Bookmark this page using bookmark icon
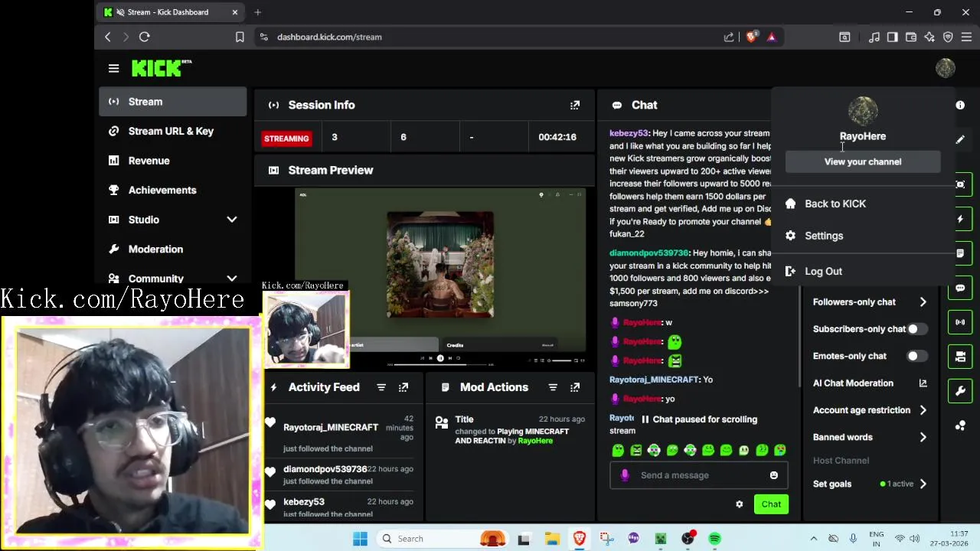 coord(240,37)
